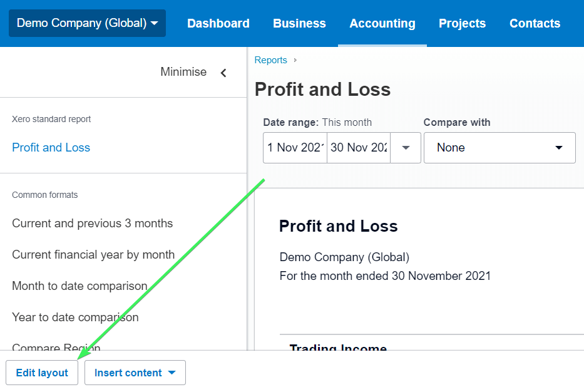
Task: Follow the Reports breadcrumb link
Action: tap(271, 60)
